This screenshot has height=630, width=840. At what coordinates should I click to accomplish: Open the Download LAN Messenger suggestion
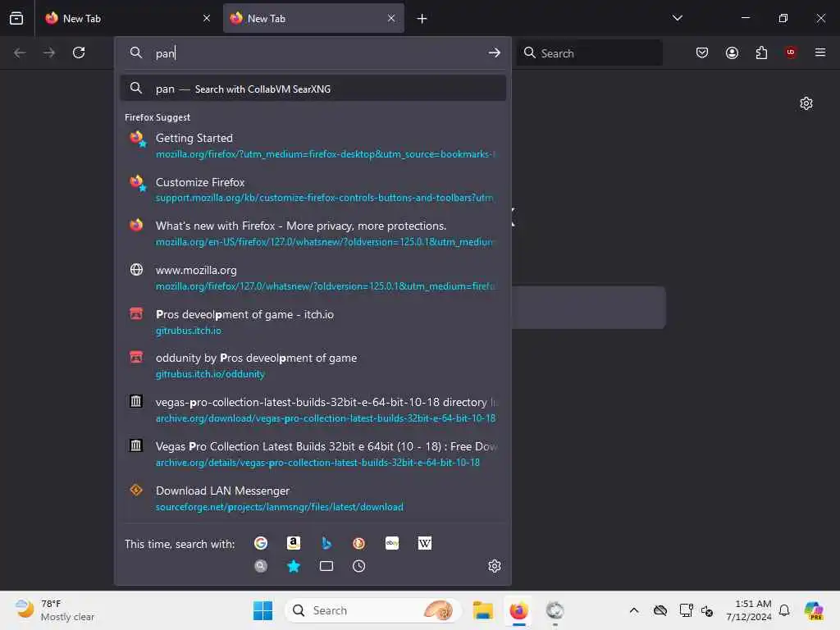pyautogui.click(x=313, y=498)
